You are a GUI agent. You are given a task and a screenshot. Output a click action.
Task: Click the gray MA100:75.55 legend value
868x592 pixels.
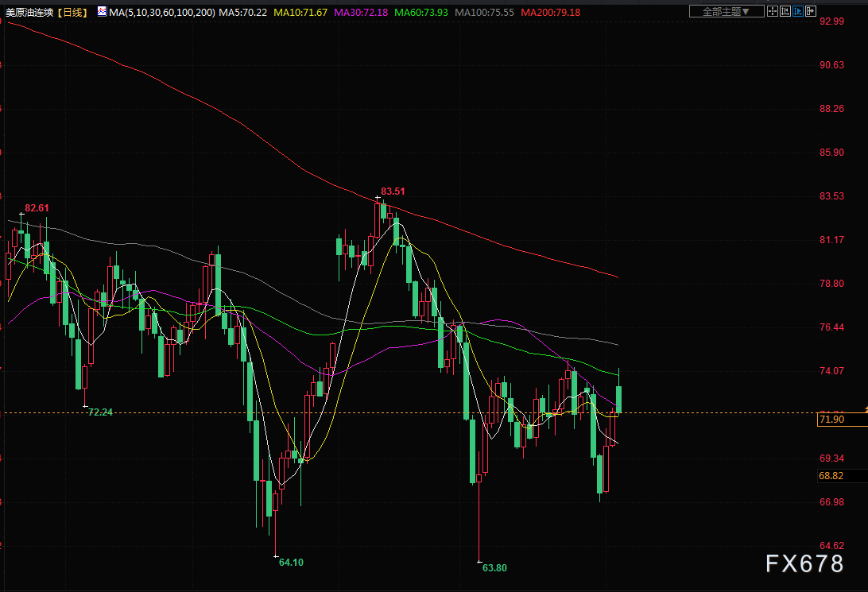(484, 12)
